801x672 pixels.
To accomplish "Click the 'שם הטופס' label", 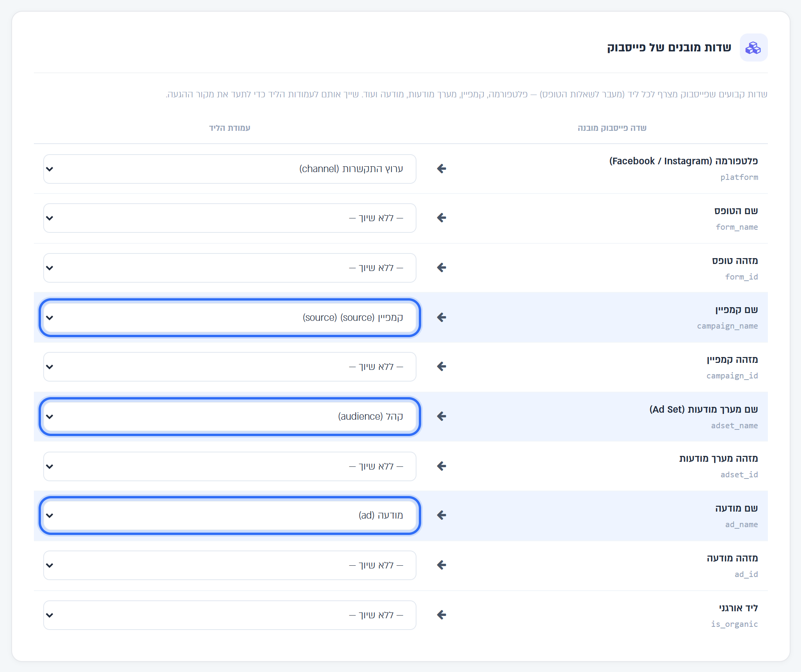I will tap(736, 211).
